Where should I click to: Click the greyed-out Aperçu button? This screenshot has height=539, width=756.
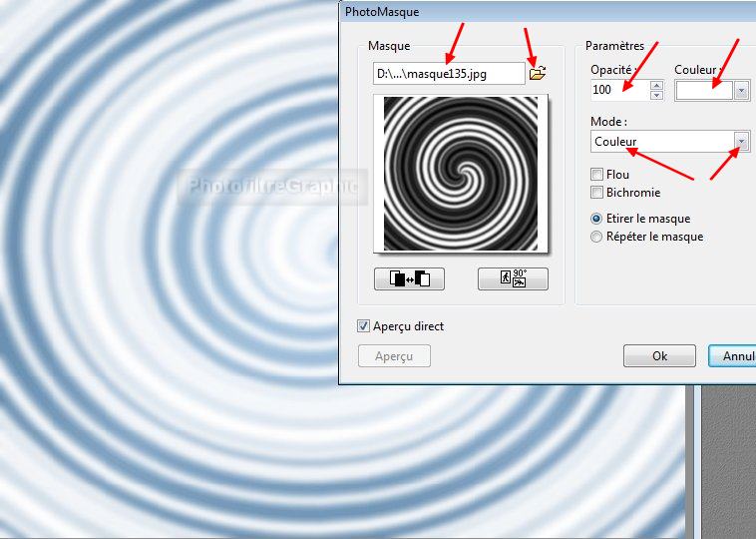[x=394, y=355]
